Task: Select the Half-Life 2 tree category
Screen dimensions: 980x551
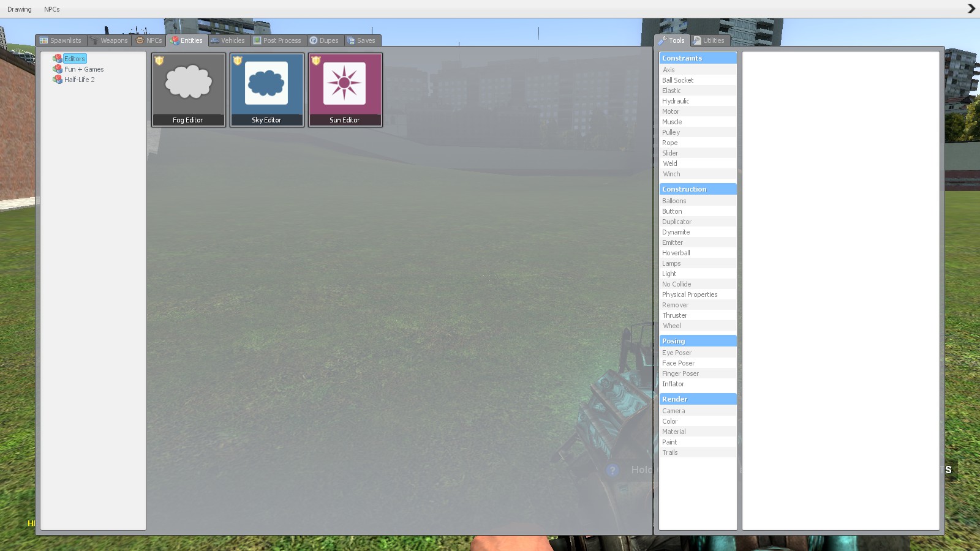Action: coord(80,80)
